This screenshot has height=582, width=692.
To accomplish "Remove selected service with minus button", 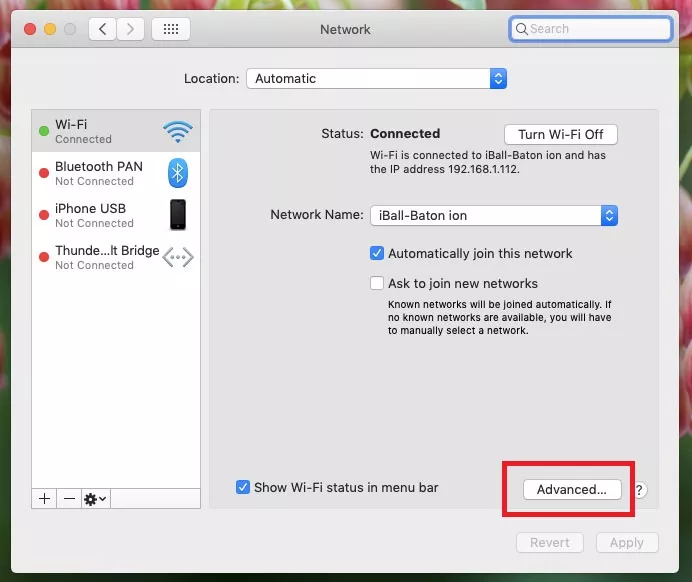I will 69,499.
